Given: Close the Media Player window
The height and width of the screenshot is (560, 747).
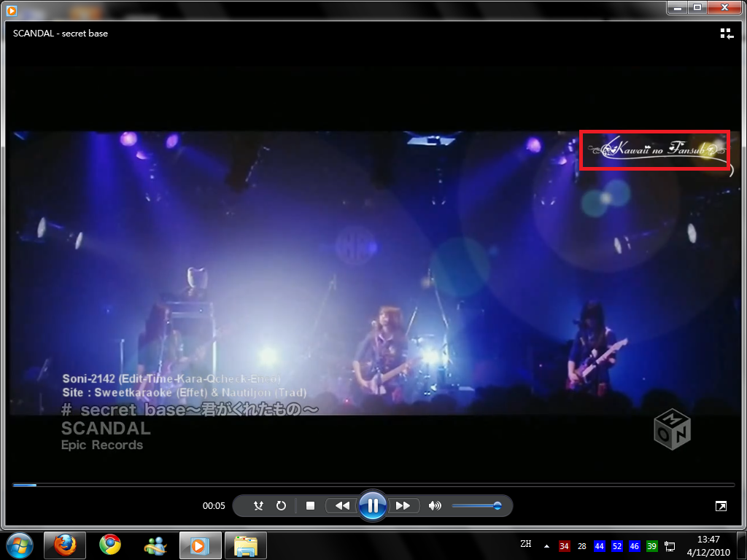Looking at the screenshot, I should pos(724,7).
